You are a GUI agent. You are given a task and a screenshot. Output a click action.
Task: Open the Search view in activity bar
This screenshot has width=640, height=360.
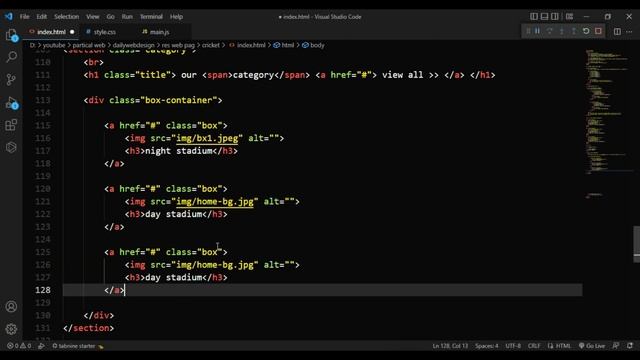click(11, 57)
